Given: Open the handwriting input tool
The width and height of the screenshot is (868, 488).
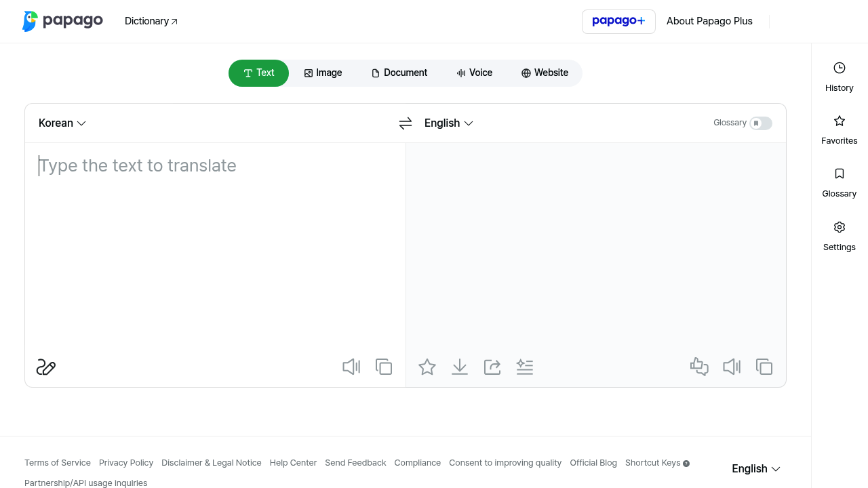Looking at the screenshot, I should (46, 367).
